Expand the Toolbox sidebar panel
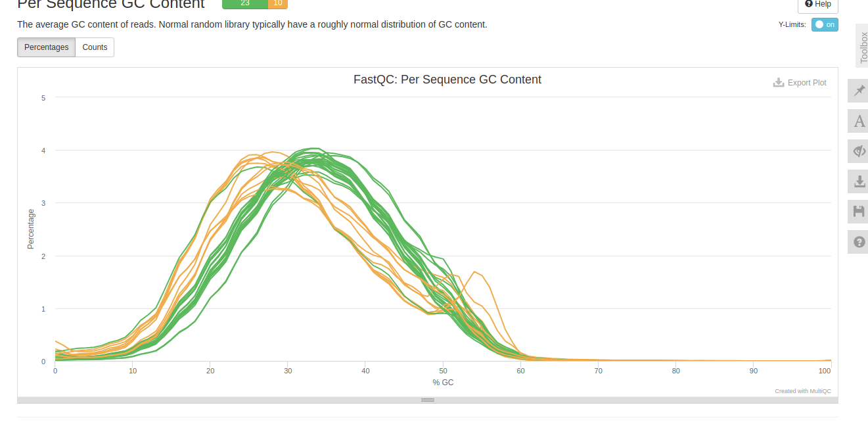Screen dimensions: 868x424 862,45
